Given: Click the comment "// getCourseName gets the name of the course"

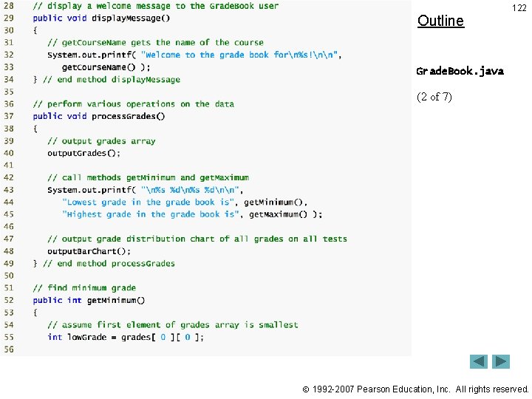Looking at the screenshot, I should (x=155, y=42).
